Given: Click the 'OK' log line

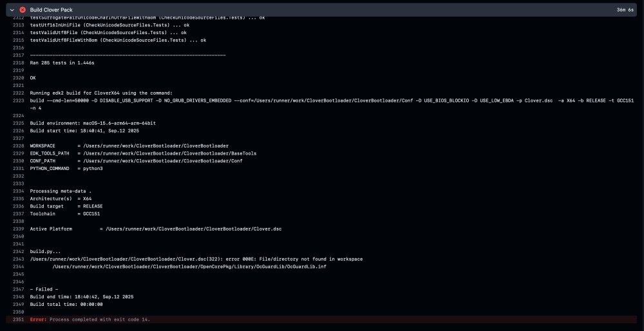Looking at the screenshot, I should click(33, 78).
